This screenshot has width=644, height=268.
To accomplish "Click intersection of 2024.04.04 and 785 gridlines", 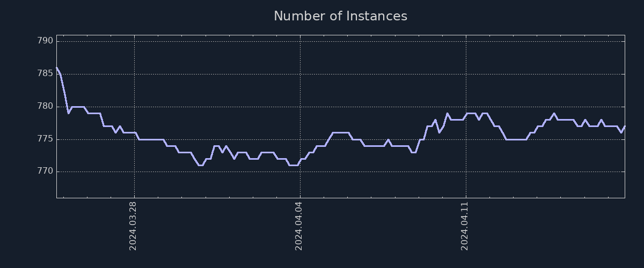I will point(300,74).
